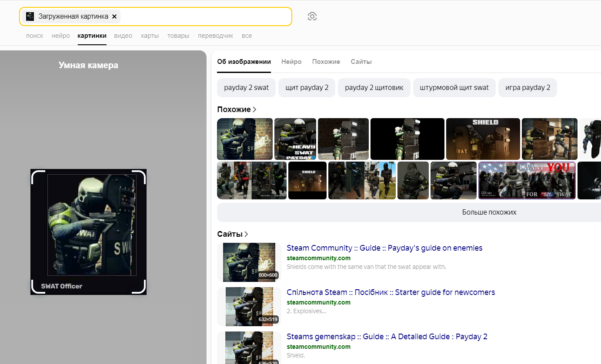
Task: Select the товары navigation item
Action: pyautogui.click(x=178, y=36)
